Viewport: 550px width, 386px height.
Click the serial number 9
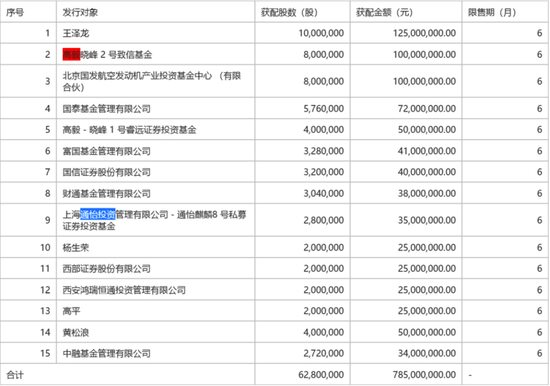[x=48, y=220]
